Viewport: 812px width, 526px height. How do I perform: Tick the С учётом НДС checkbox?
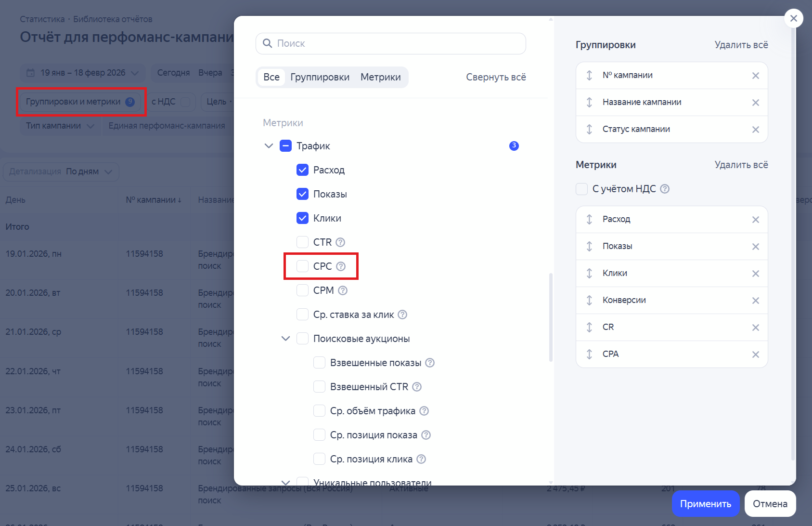pos(581,189)
